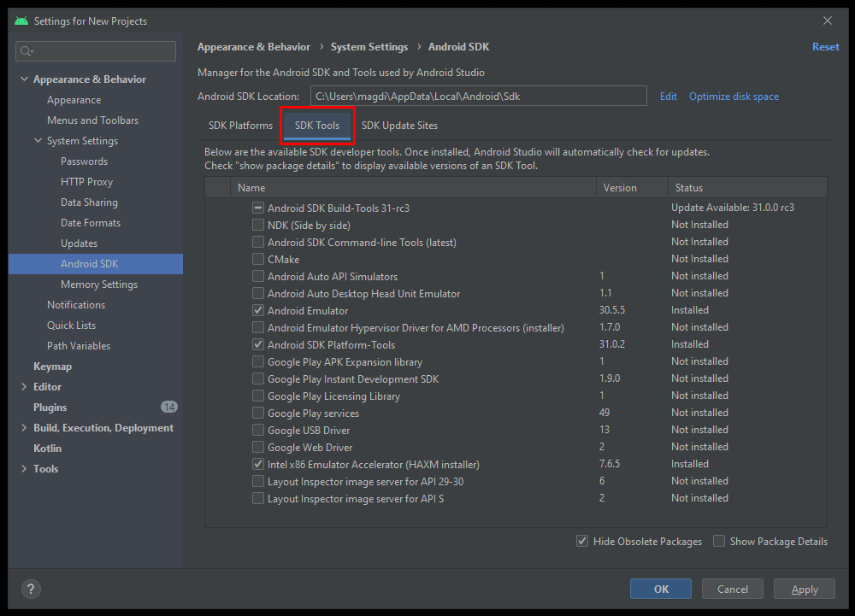Click the Android SDK Location path field
This screenshot has height=616, width=855.
tap(478, 97)
